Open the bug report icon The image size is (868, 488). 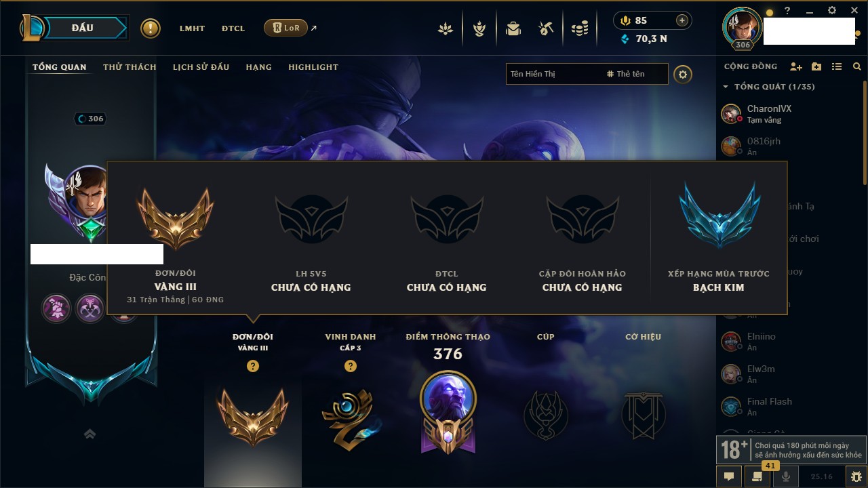coord(856,476)
